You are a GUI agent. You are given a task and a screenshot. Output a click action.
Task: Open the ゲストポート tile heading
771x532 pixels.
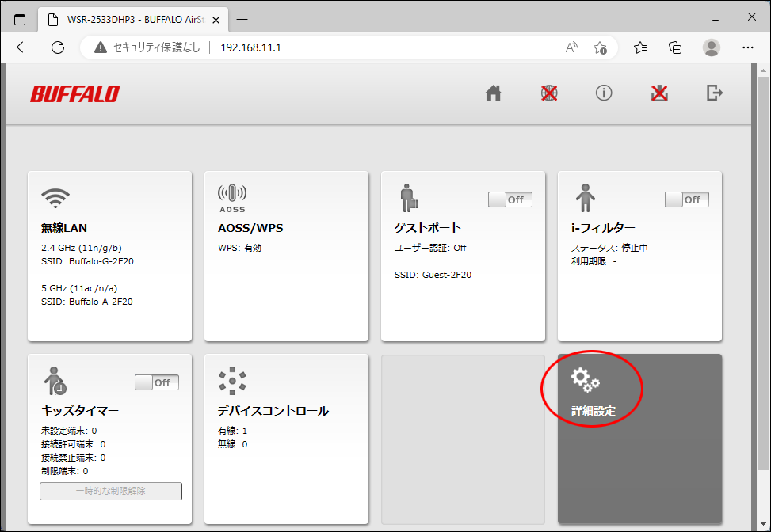(x=428, y=228)
